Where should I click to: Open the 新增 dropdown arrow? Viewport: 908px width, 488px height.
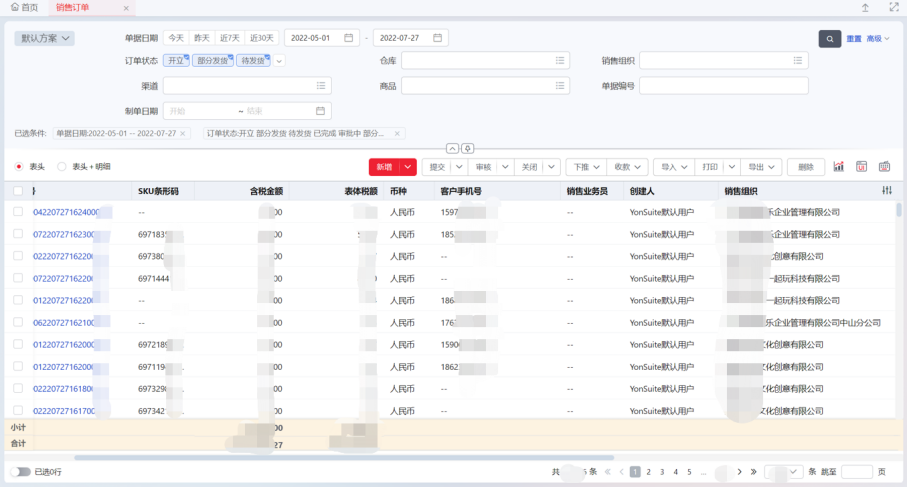point(408,167)
